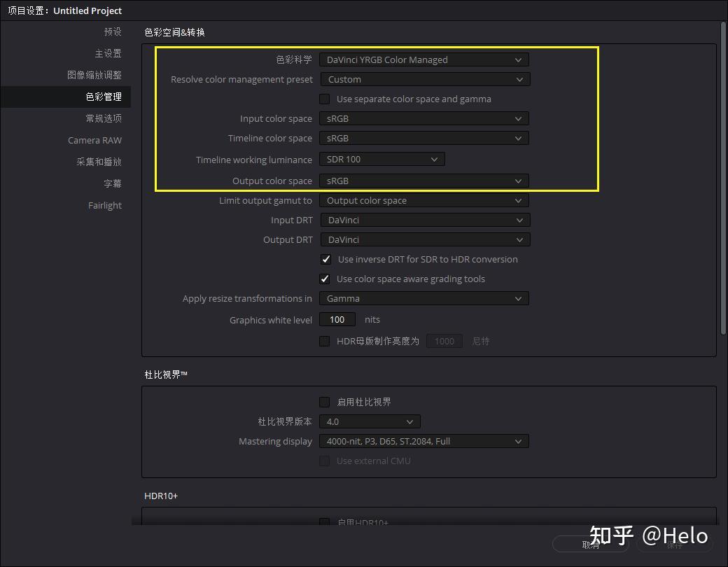The image size is (728, 567).
Task: Open the Apply resize transformations in dropdown
Action: coord(423,298)
